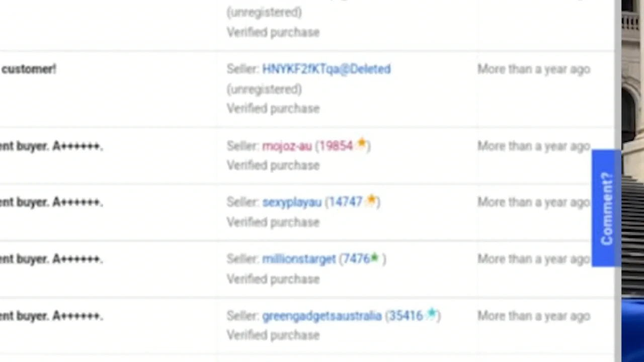Screen dimensions: 644x362
Task: Click millionstarget feedback score 7476
Action: (x=356, y=259)
